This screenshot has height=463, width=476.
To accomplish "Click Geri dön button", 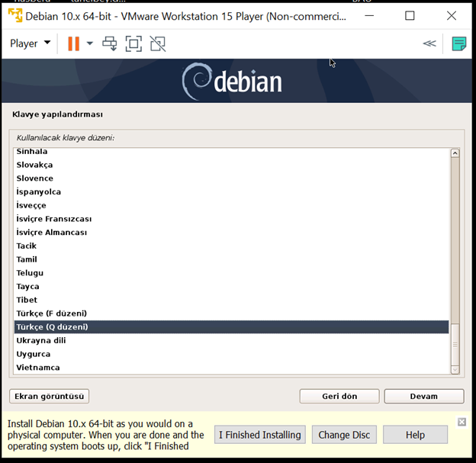I will pyautogui.click(x=339, y=396).
